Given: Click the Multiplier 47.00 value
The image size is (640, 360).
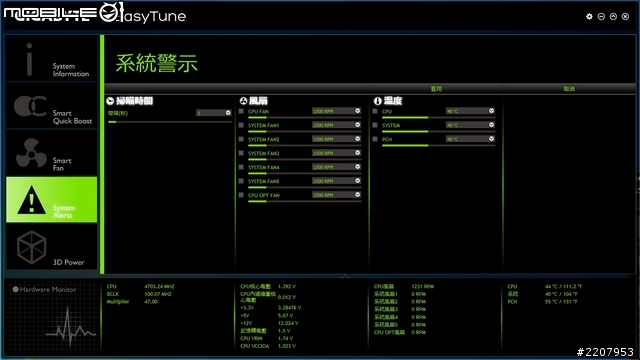Looking at the screenshot, I should coord(151,302).
